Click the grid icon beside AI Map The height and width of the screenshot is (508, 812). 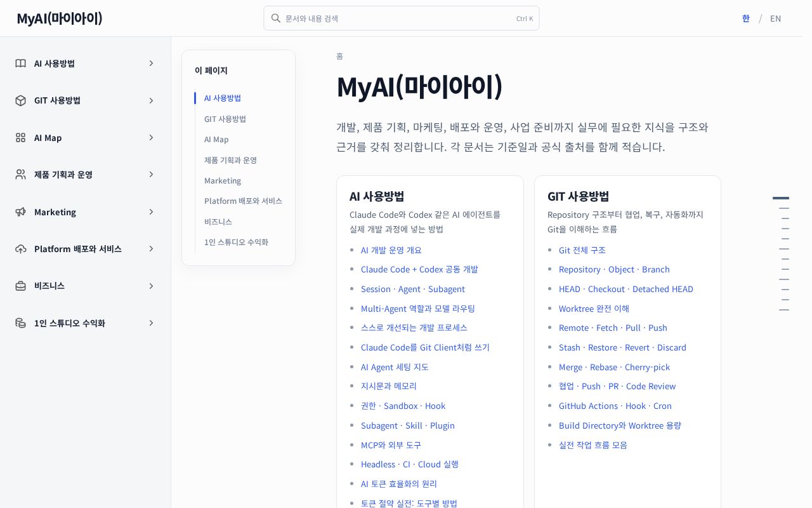click(21, 138)
